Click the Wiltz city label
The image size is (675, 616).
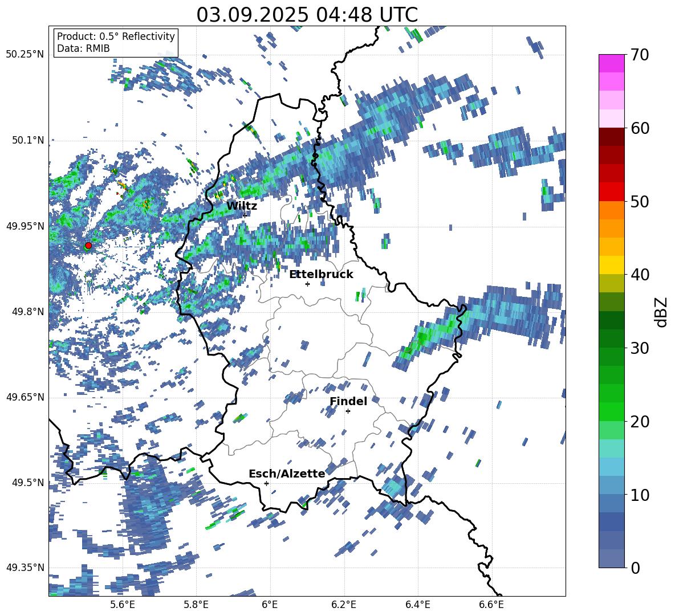tap(242, 206)
